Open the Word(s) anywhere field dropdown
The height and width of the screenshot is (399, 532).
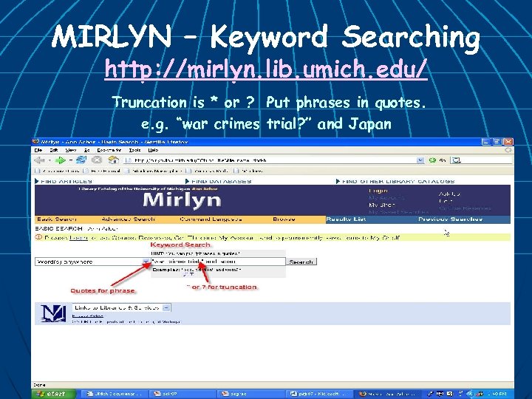coord(146,262)
